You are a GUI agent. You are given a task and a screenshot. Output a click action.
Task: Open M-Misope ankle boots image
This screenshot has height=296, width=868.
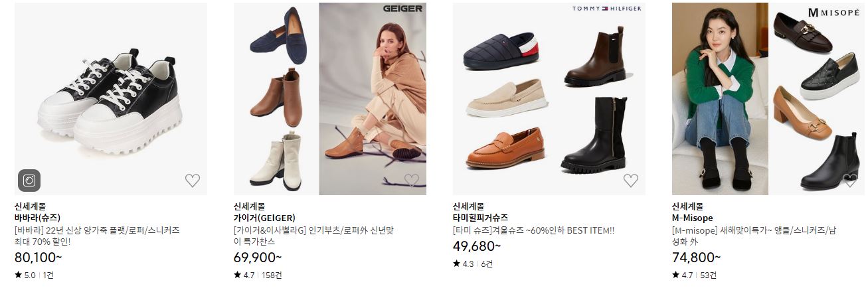[768, 99]
